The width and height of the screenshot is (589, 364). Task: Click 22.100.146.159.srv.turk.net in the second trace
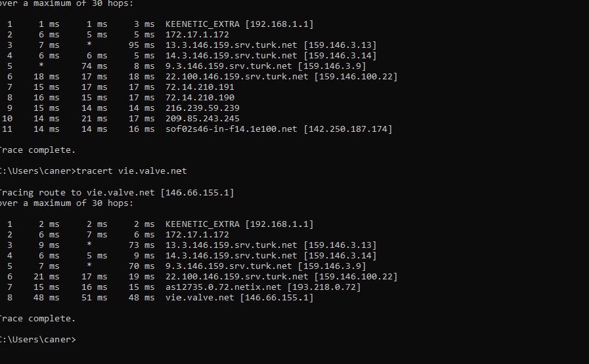tap(236, 277)
